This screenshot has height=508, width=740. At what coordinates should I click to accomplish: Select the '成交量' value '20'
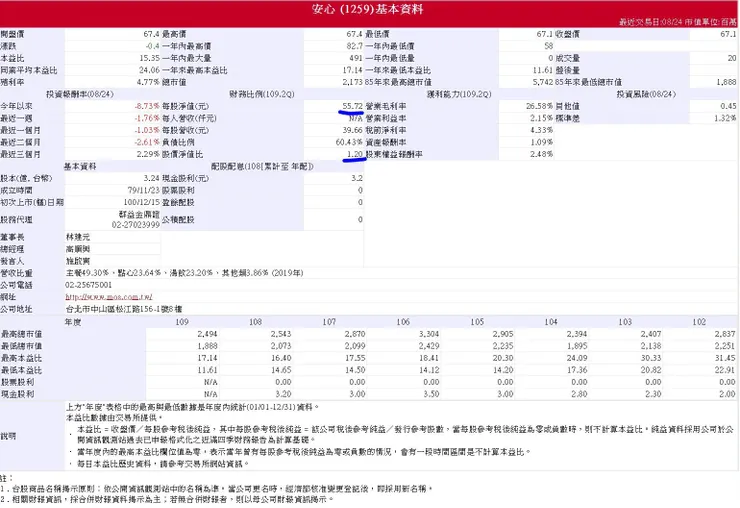point(732,58)
